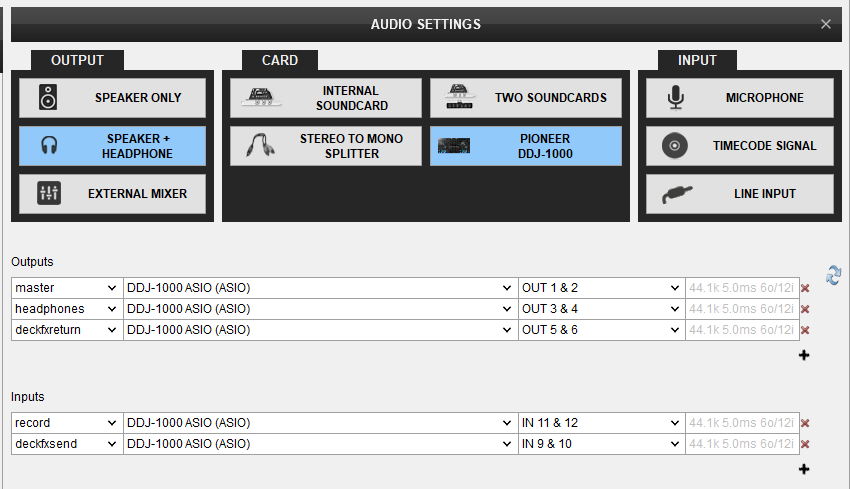Change the OUT 5 & 6 channel
This screenshot has height=489, width=850.
602,330
